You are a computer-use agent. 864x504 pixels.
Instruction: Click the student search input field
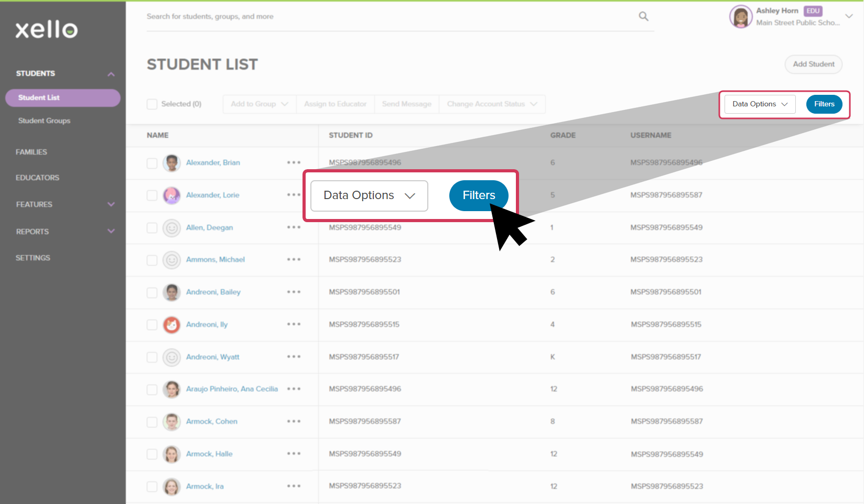tap(388, 17)
